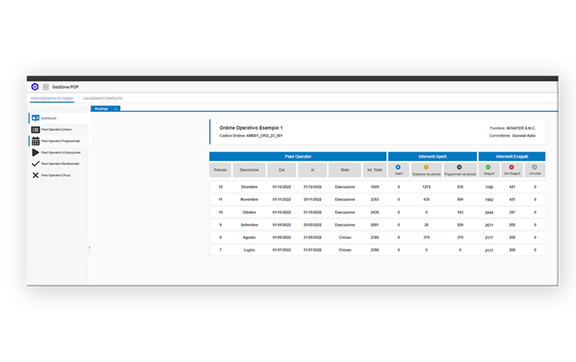
Task: Click the start date 01/12/2022
Action: (x=282, y=187)
